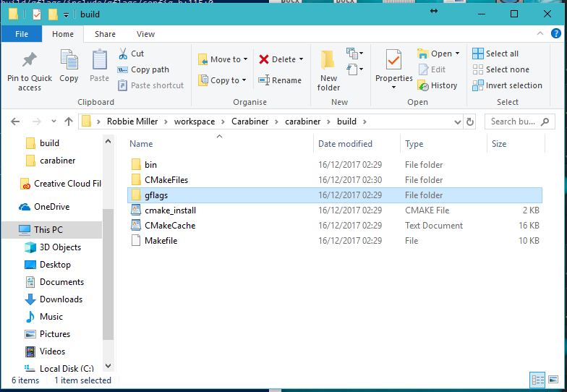The height and width of the screenshot is (392, 567).
Task: Cut the selected item
Action: (x=131, y=54)
